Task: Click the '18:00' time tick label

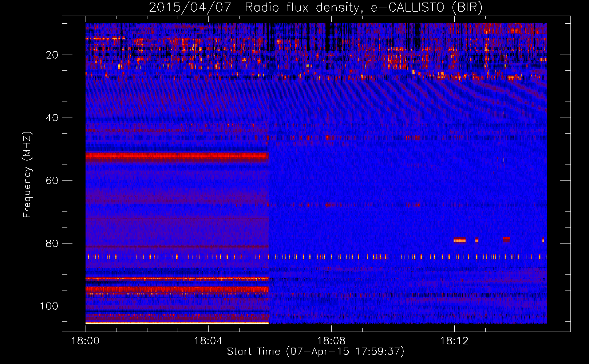Action: point(86,341)
